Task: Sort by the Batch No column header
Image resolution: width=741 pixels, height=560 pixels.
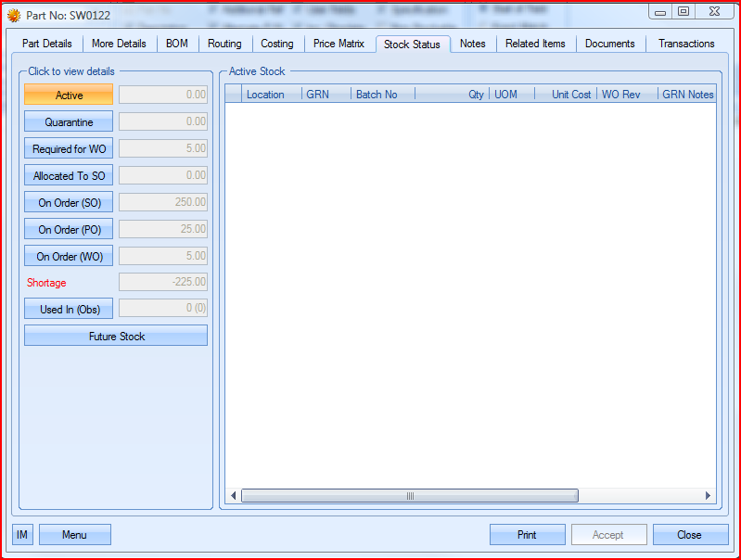Action: point(382,95)
